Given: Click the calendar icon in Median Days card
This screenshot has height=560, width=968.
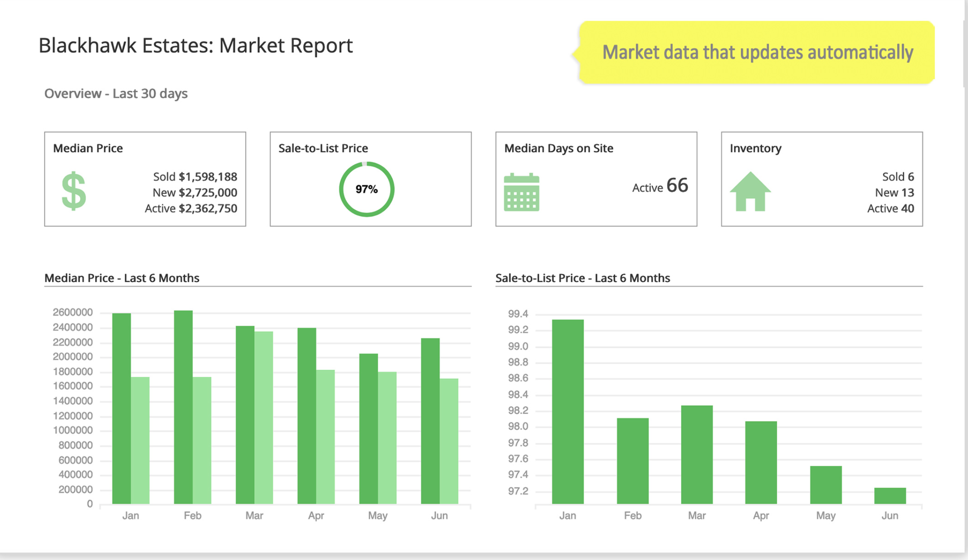Looking at the screenshot, I should click(522, 192).
